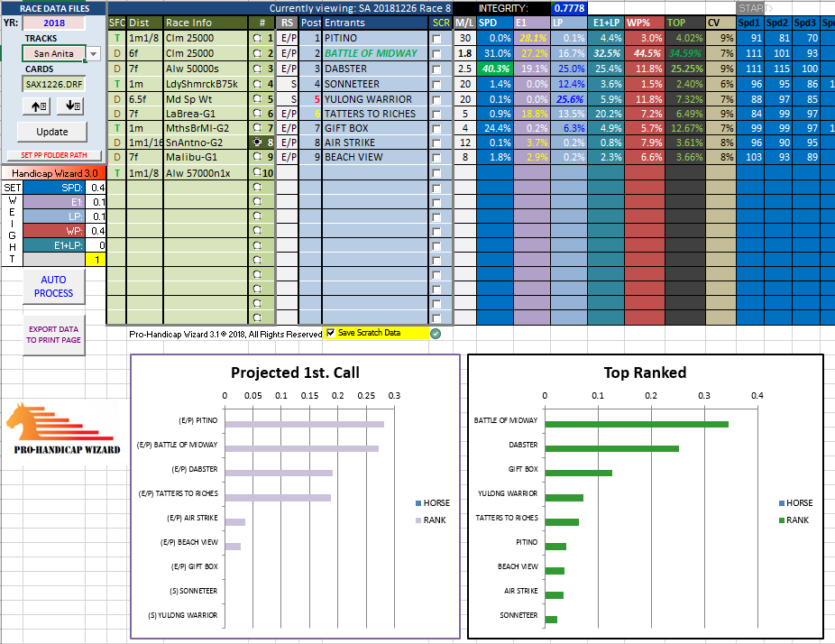
Task: Click the Pro-Handicap Wizard horse logo
Action: [62, 431]
